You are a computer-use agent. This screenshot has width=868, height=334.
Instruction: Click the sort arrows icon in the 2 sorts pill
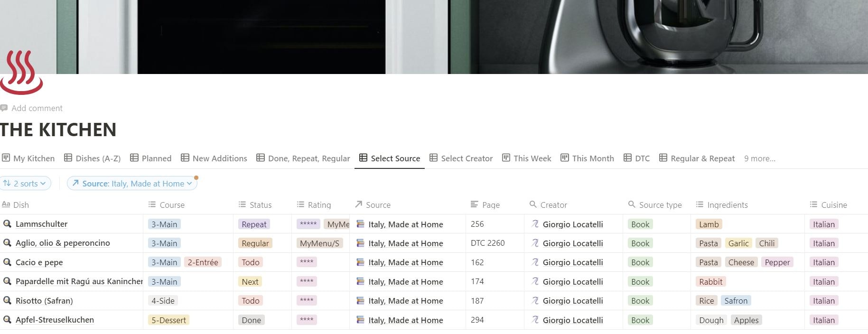coord(7,183)
